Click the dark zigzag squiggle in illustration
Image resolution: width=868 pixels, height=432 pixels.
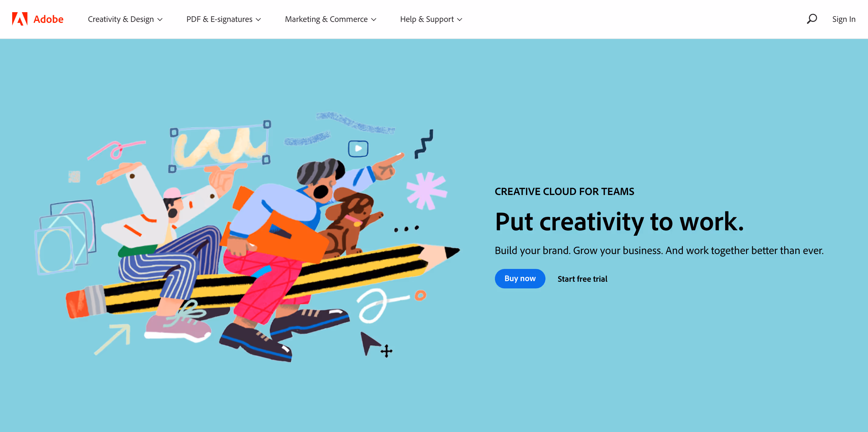pos(424,144)
